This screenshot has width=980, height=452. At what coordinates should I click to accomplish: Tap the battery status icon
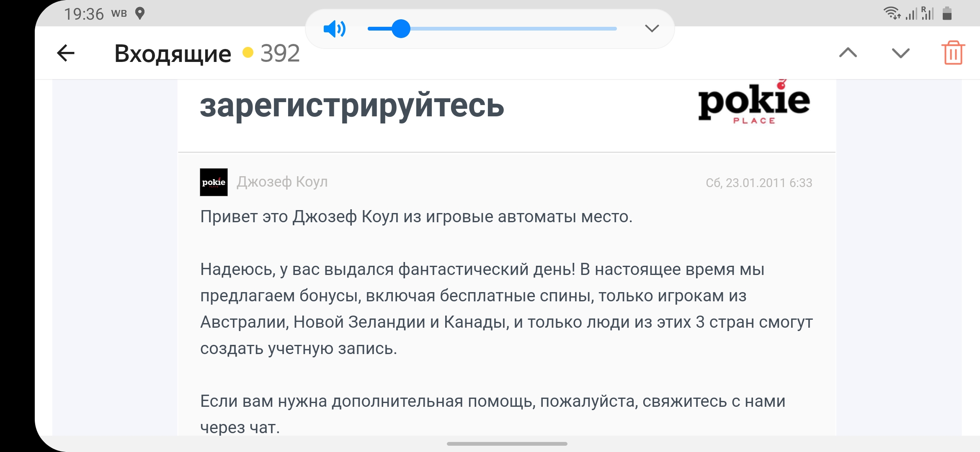click(947, 13)
